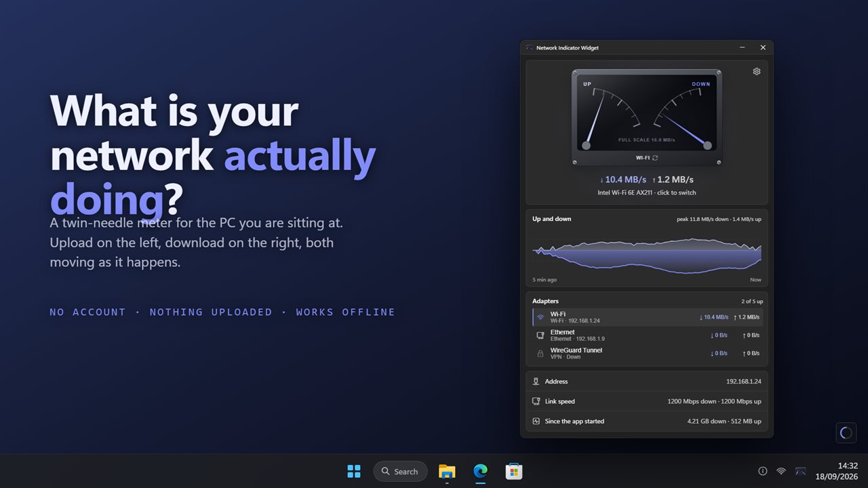
Task: Click the Wi-Fi adapter signal icon
Action: pyautogui.click(x=540, y=317)
